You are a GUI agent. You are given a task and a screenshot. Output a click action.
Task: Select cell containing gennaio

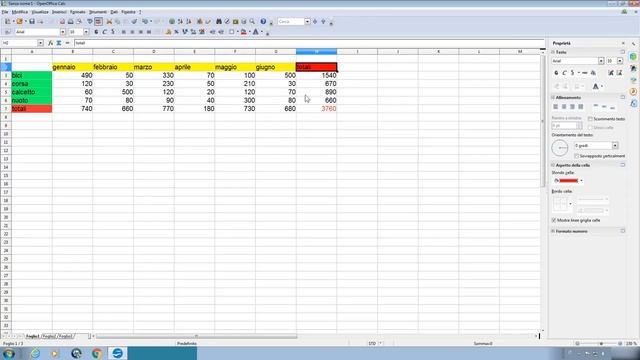(72, 67)
